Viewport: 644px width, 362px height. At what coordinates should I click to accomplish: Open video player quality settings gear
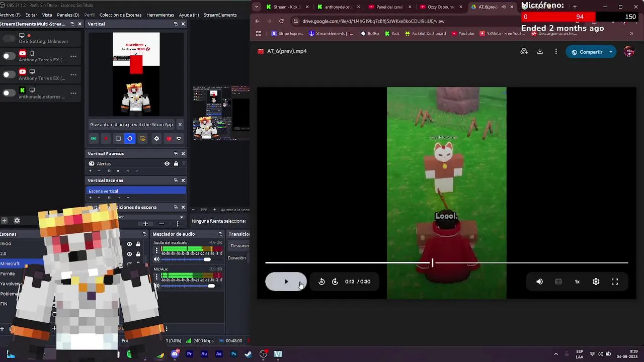tap(596, 282)
